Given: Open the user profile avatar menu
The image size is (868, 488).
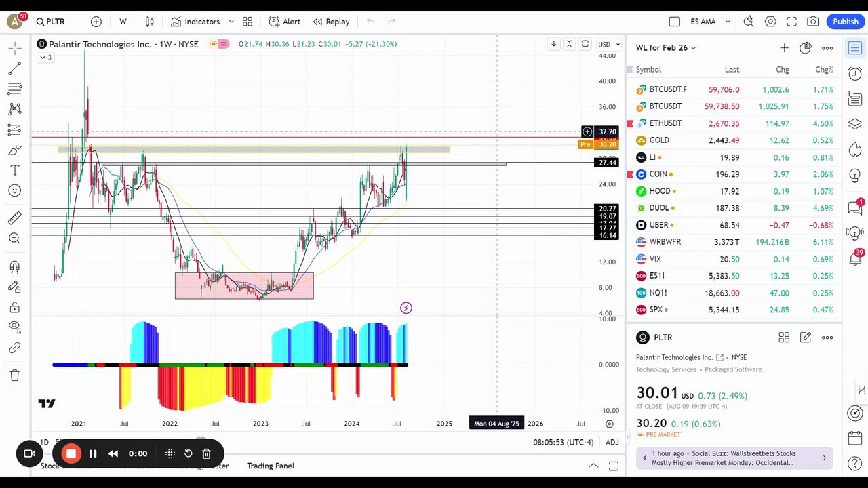Looking at the screenshot, I should tap(15, 22).
